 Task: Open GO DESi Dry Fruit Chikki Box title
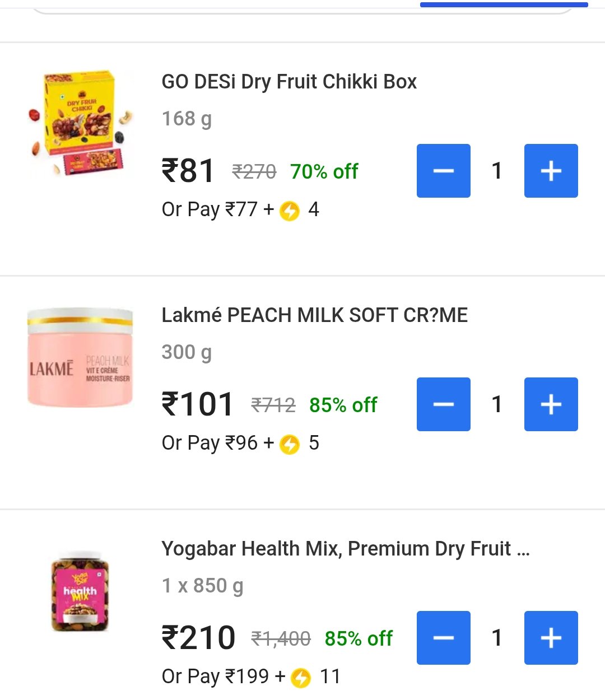[x=289, y=82]
